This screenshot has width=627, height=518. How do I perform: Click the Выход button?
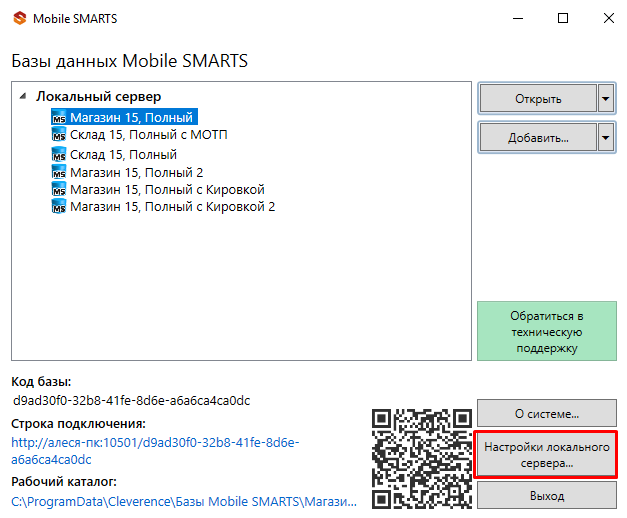[x=547, y=496]
